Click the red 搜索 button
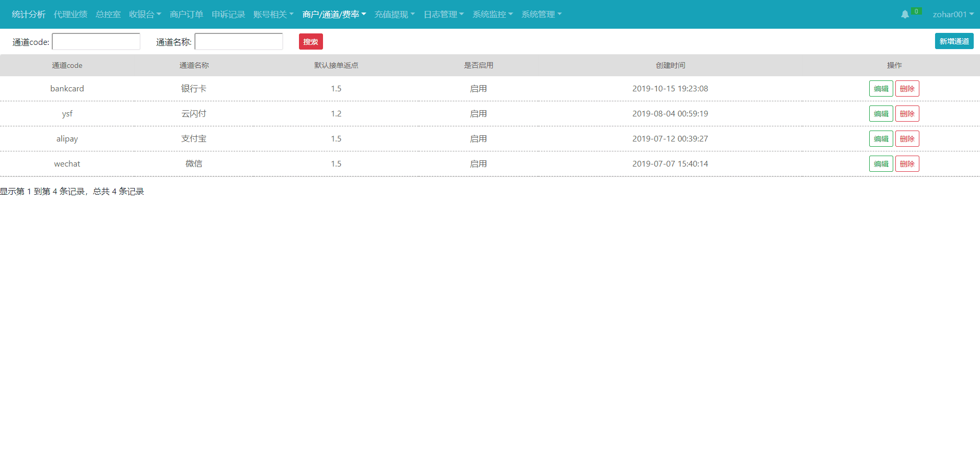The height and width of the screenshot is (460, 980). [x=310, y=42]
